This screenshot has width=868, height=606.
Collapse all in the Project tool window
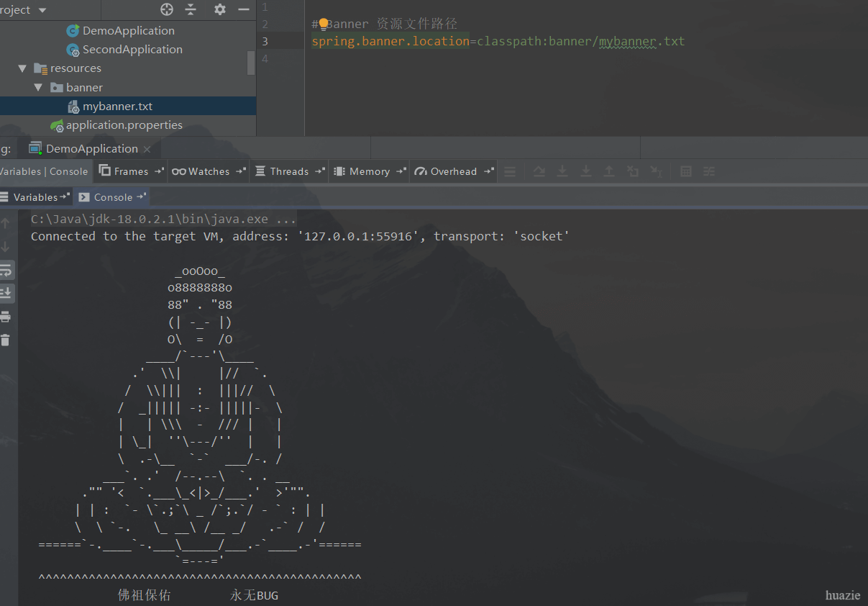point(191,9)
